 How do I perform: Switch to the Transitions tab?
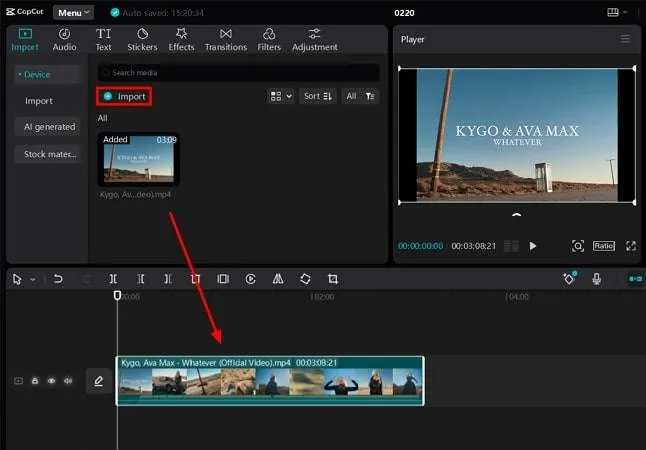(x=225, y=40)
